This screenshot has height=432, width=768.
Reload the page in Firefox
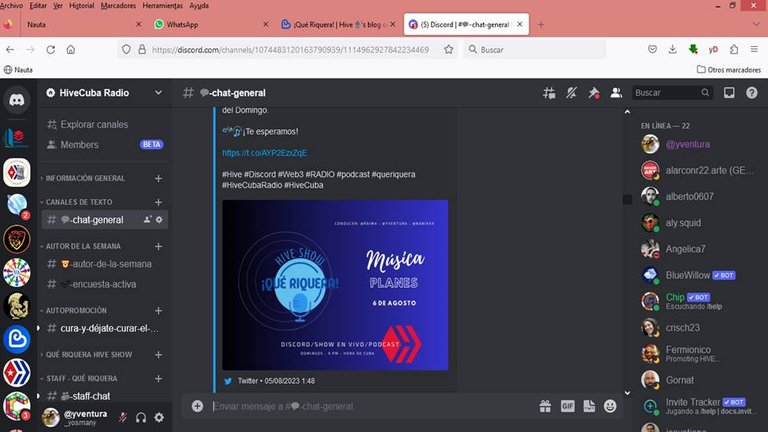(50, 49)
